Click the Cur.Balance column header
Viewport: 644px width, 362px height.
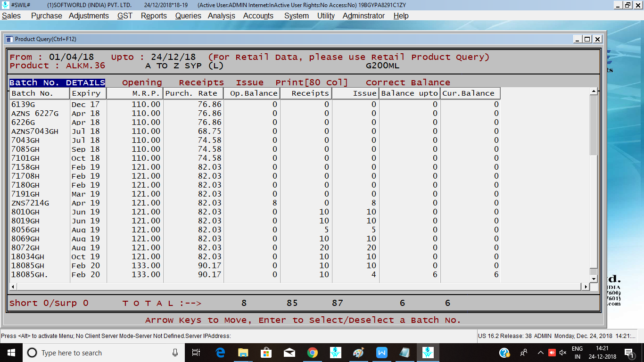pos(470,93)
